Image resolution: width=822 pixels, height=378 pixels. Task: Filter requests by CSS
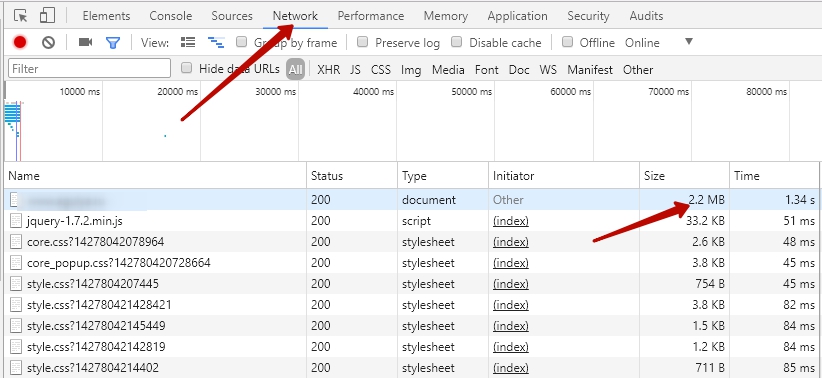[x=381, y=69]
